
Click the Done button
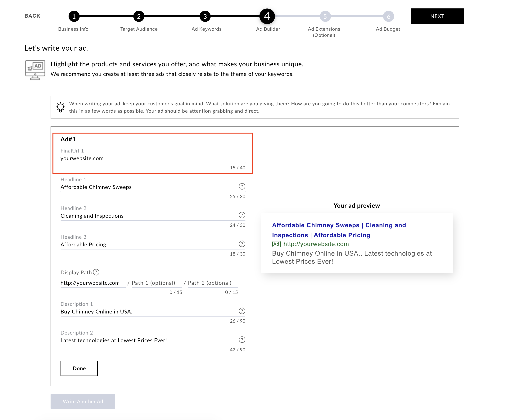[x=79, y=368]
